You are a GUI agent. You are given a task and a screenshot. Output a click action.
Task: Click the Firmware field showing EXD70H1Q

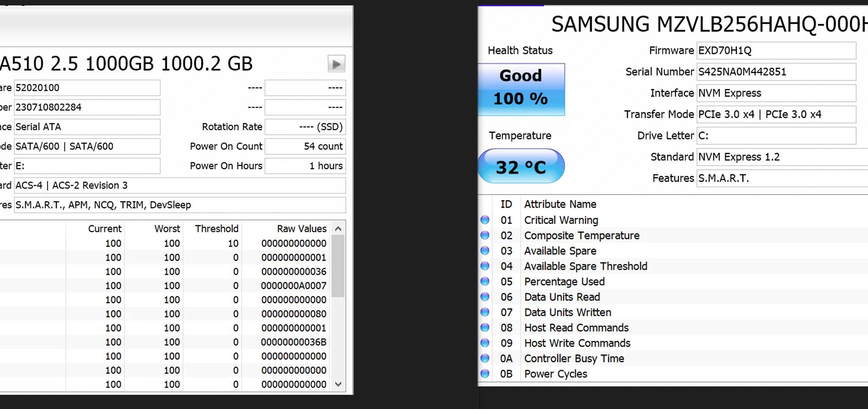click(x=776, y=50)
